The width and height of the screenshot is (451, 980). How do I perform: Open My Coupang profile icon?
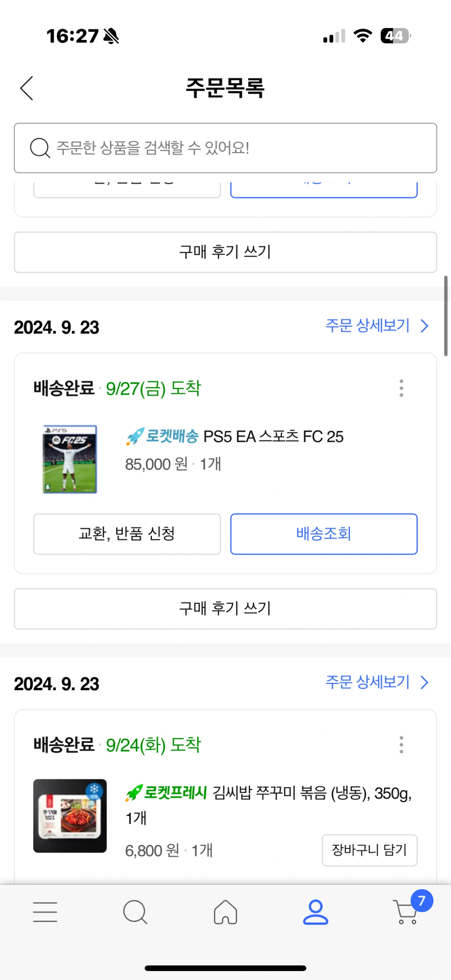pos(315,912)
